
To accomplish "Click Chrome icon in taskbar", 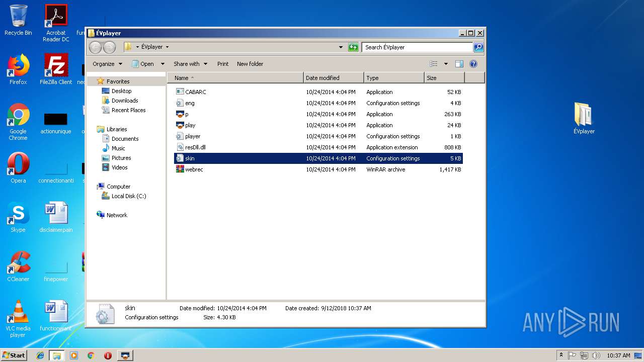I will coord(91,355).
